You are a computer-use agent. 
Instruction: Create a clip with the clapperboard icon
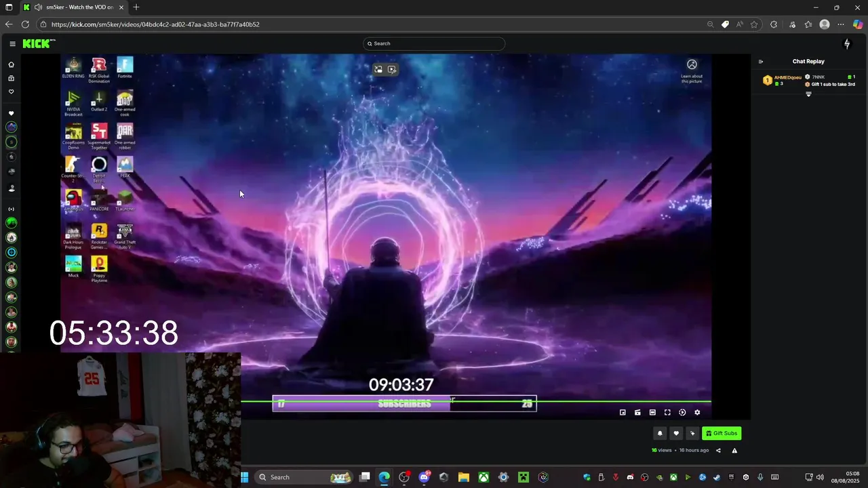pos(637,412)
